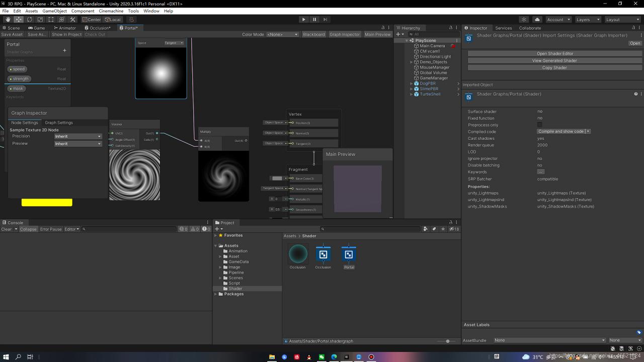Switch to the Scene tab

click(11, 28)
